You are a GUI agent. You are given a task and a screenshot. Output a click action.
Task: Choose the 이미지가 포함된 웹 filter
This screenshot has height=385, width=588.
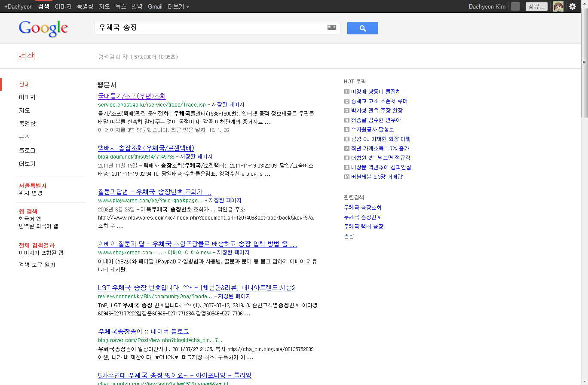(41, 253)
